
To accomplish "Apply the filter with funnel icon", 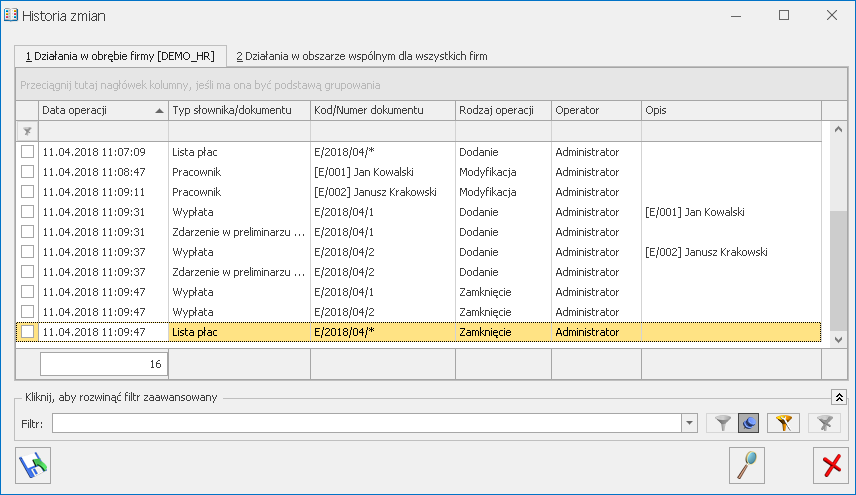I will [x=723, y=423].
